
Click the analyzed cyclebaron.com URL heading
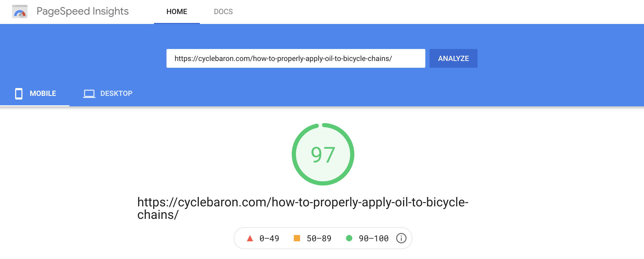point(303,208)
